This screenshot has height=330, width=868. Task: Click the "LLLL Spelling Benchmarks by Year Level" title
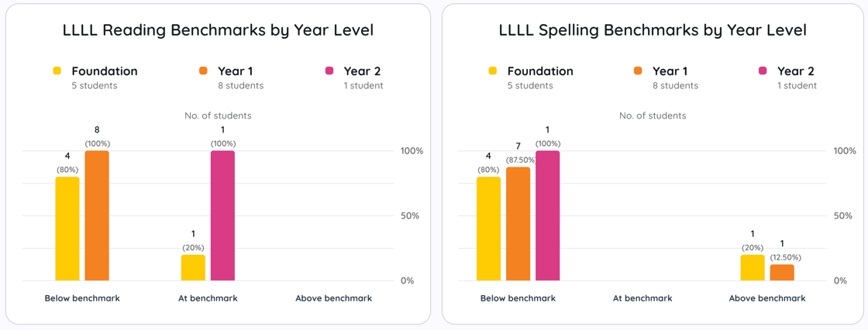point(653,30)
